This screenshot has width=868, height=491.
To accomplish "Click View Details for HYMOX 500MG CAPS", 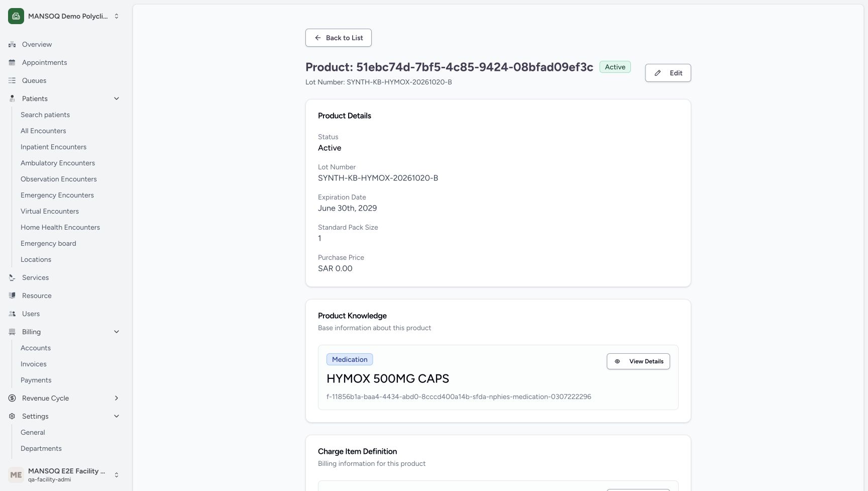I will 638,361.
